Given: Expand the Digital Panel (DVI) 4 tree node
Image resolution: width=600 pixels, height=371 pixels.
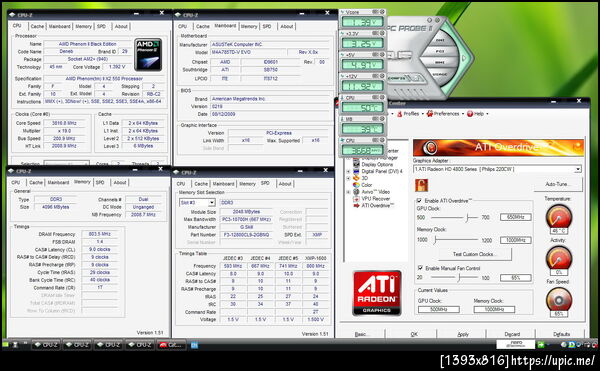Looking at the screenshot, I should point(349,171).
